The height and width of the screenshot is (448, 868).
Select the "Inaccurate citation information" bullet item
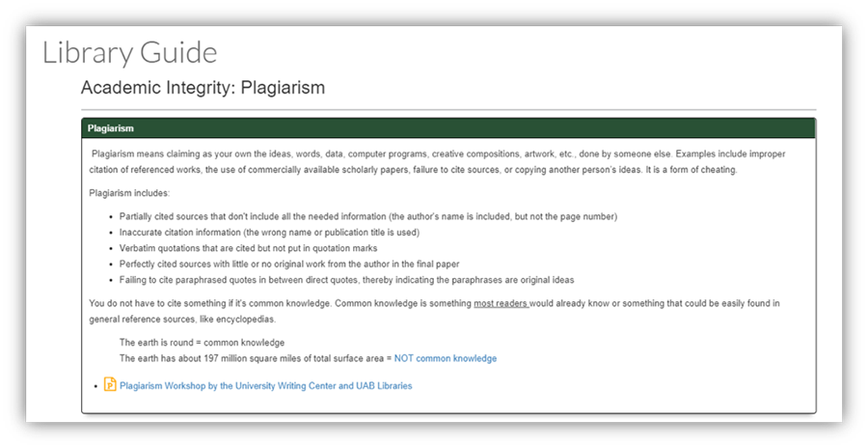[270, 233]
